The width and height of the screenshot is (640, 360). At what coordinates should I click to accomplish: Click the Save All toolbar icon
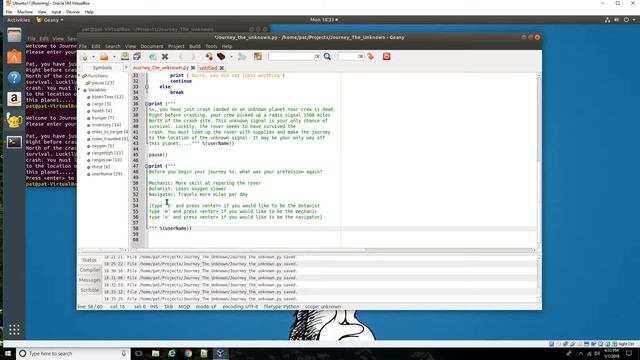tap(137, 56)
